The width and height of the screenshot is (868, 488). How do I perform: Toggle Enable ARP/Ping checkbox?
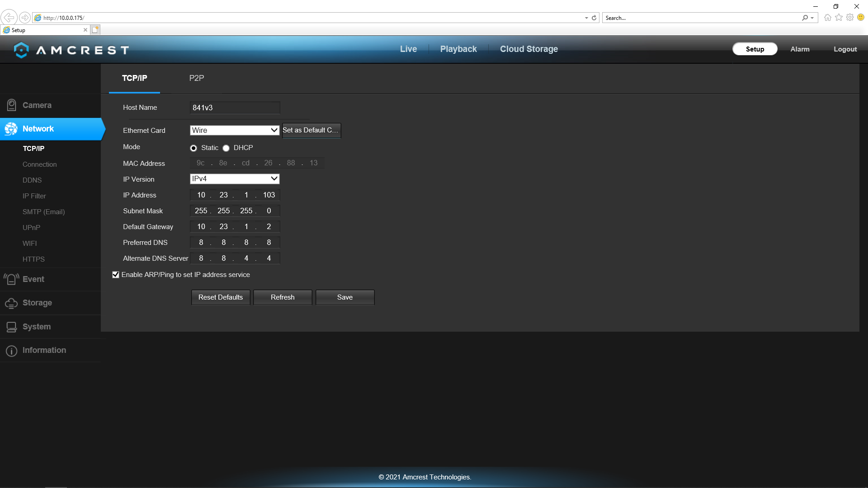pyautogui.click(x=116, y=275)
